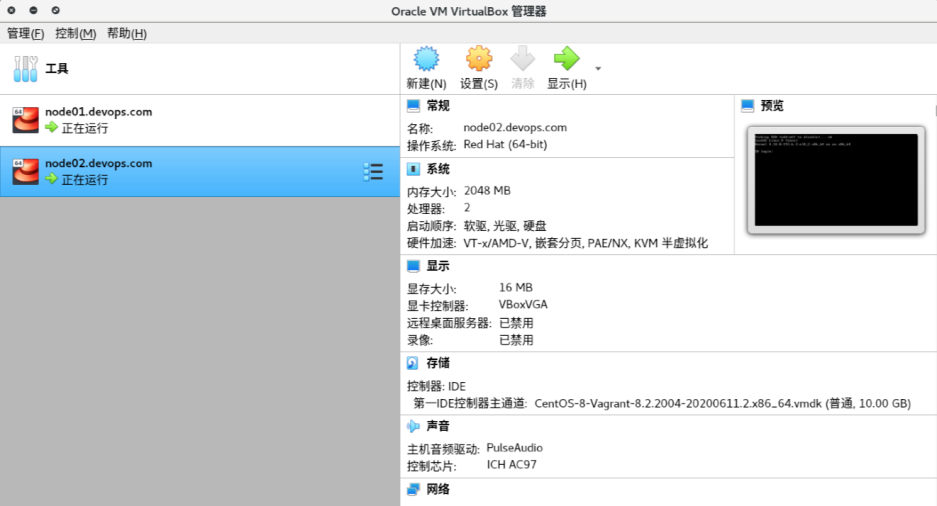Click the 存储 disk icon
Viewport: 937px width, 506px height.
(413, 363)
